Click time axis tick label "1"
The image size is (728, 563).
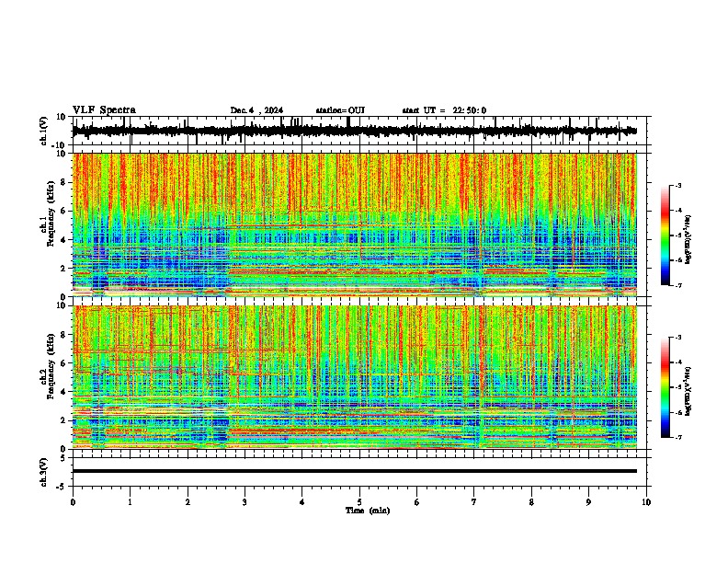(x=130, y=502)
